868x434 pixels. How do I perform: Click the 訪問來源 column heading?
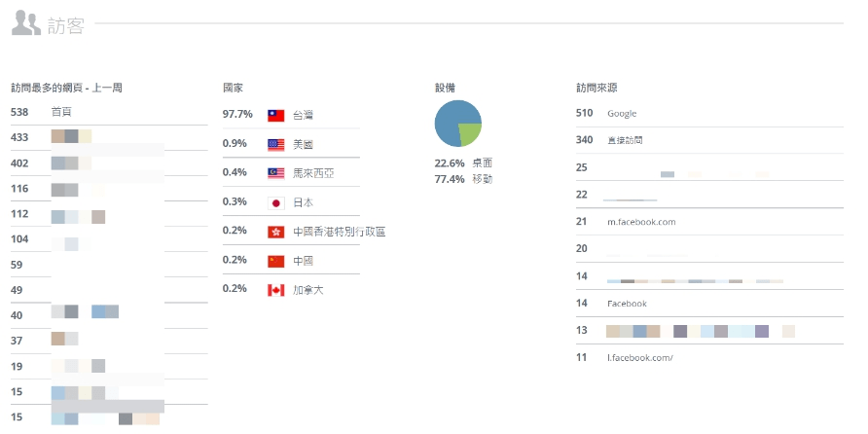coord(597,88)
